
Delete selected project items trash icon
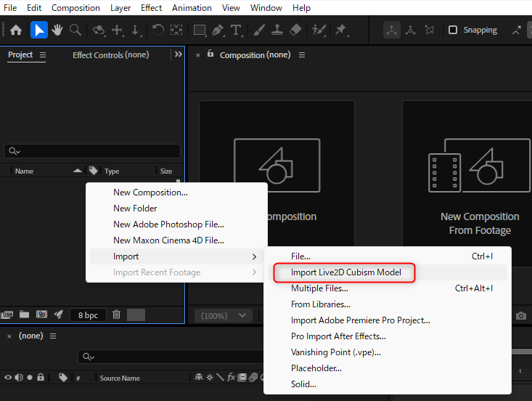coord(116,315)
